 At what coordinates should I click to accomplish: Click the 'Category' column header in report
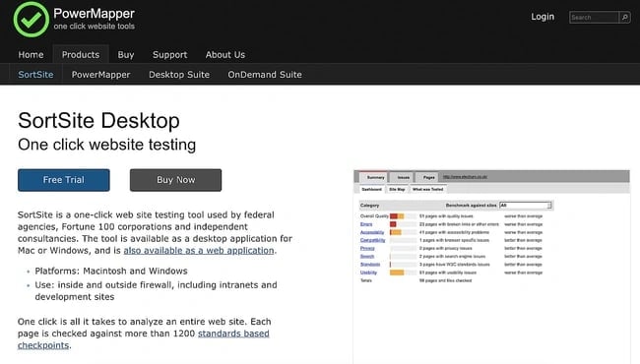point(370,206)
